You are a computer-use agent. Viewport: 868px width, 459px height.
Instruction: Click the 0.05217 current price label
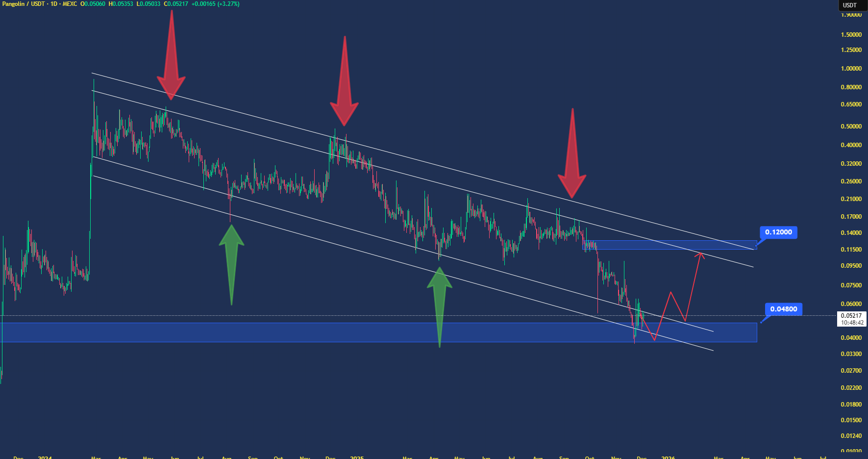(851, 316)
